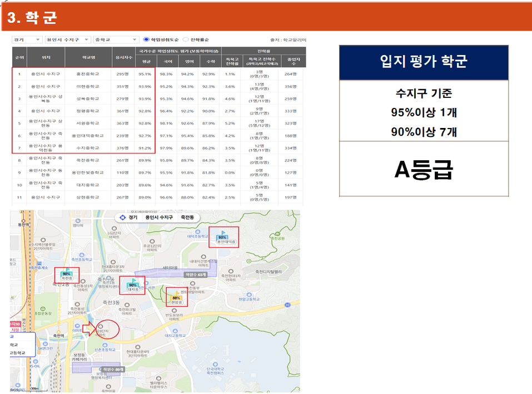The width and height of the screenshot is (532, 394).
Task: Select the 학업성취도순 radio button
Action: [146, 40]
